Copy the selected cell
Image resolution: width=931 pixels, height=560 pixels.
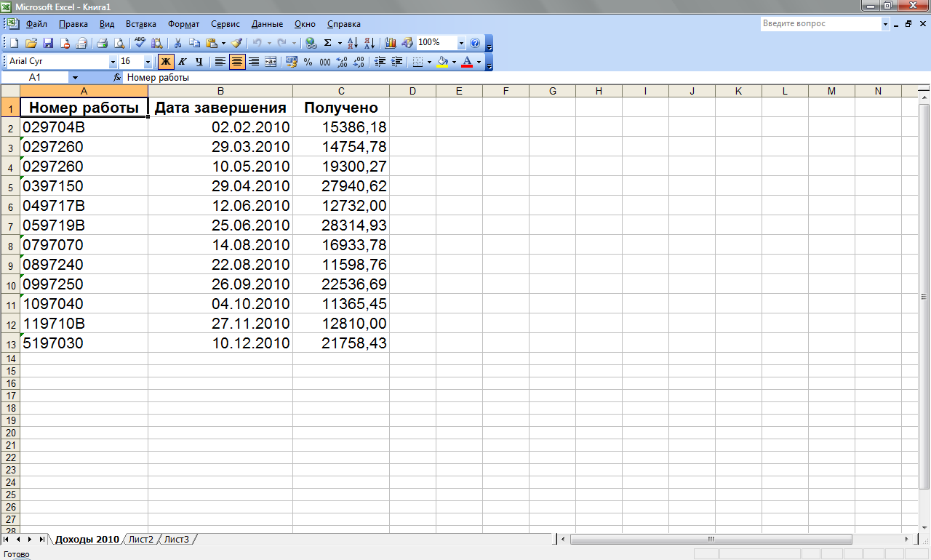[194, 43]
